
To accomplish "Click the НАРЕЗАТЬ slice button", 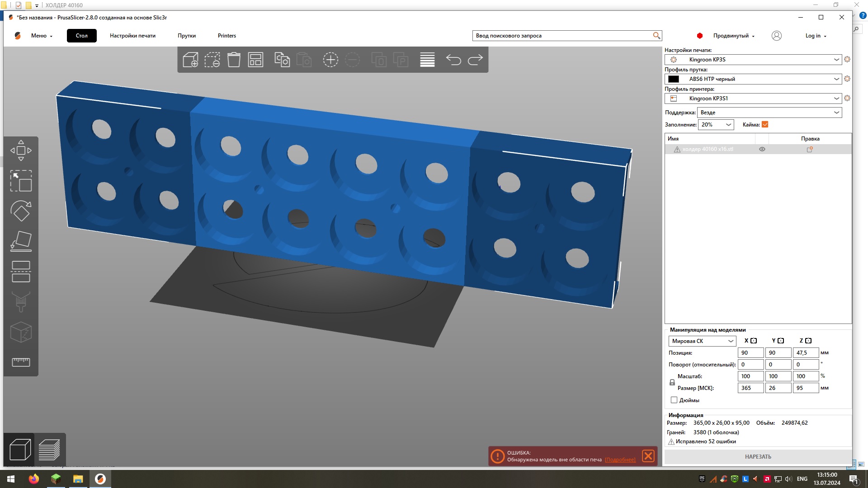I will pyautogui.click(x=758, y=456).
